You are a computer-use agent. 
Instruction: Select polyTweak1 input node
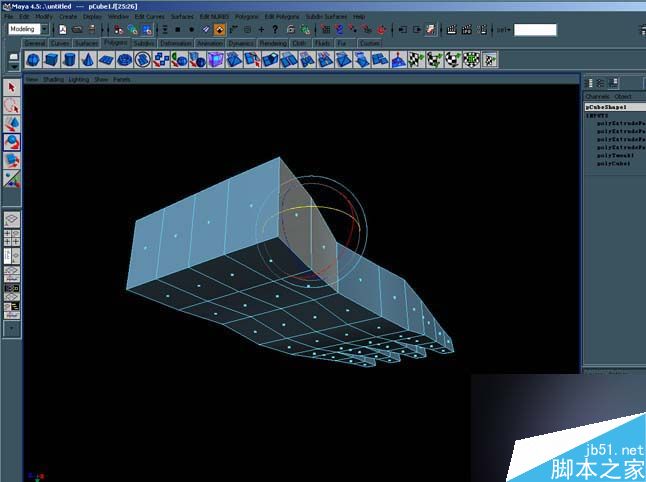click(x=615, y=156)
